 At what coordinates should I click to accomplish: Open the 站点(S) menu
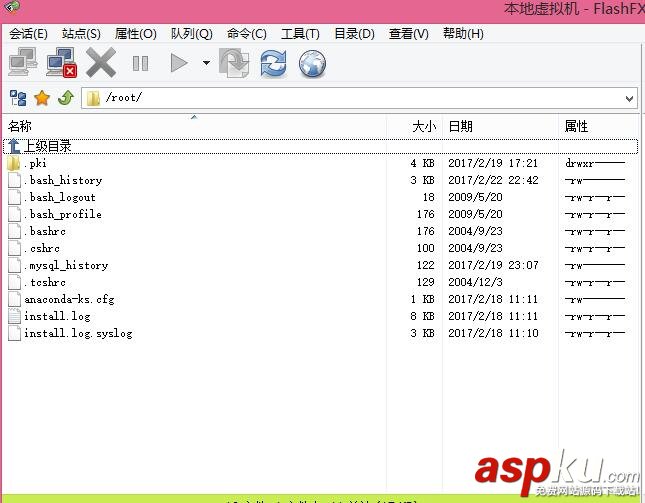(81, 34)
